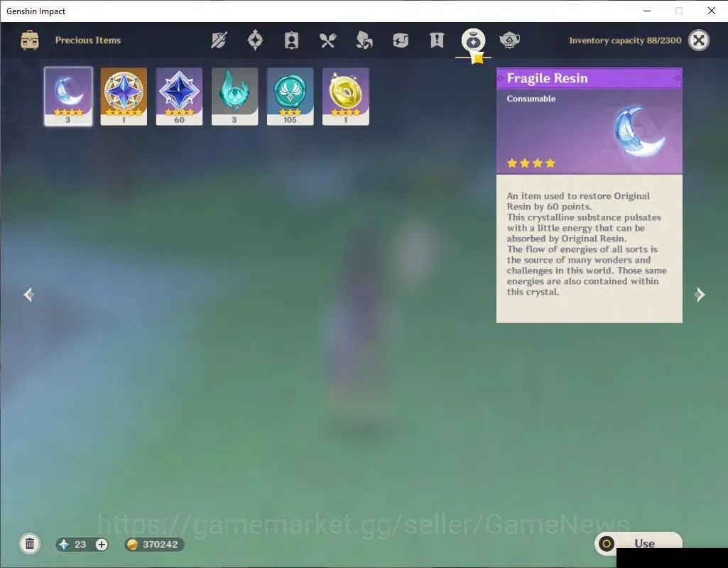Click the Precious Items heading label

[x=88, y=40]
